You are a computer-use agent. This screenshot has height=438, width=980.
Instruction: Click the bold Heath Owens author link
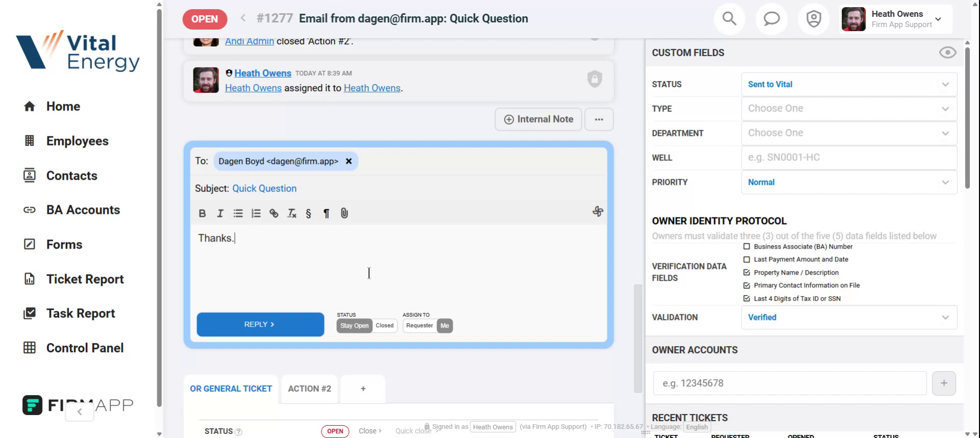tap(263, 74)
